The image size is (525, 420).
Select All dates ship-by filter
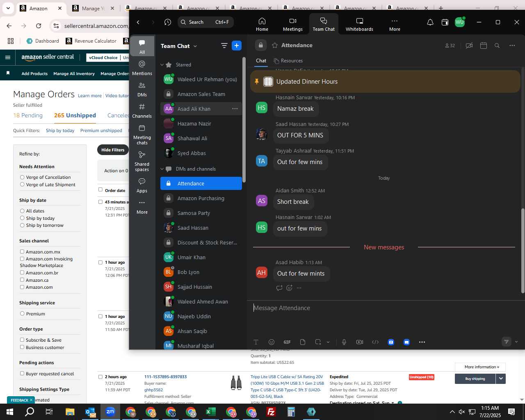point(22,211)
